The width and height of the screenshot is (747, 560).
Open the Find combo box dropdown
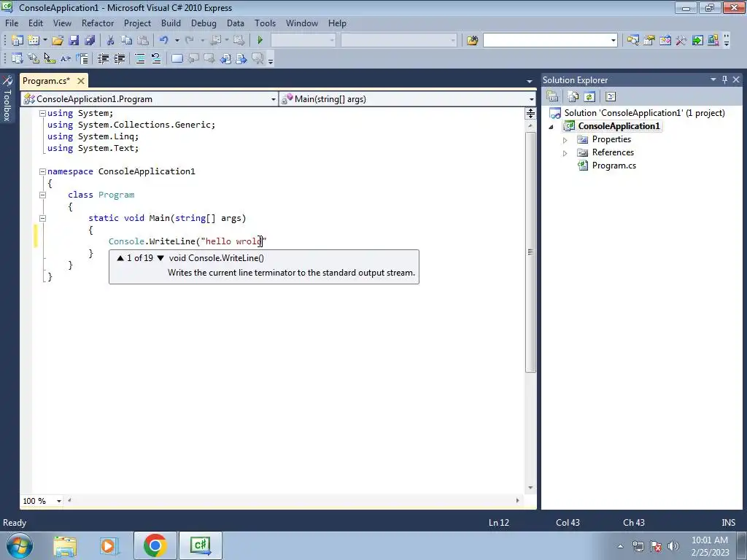click(x=613, y=41)
